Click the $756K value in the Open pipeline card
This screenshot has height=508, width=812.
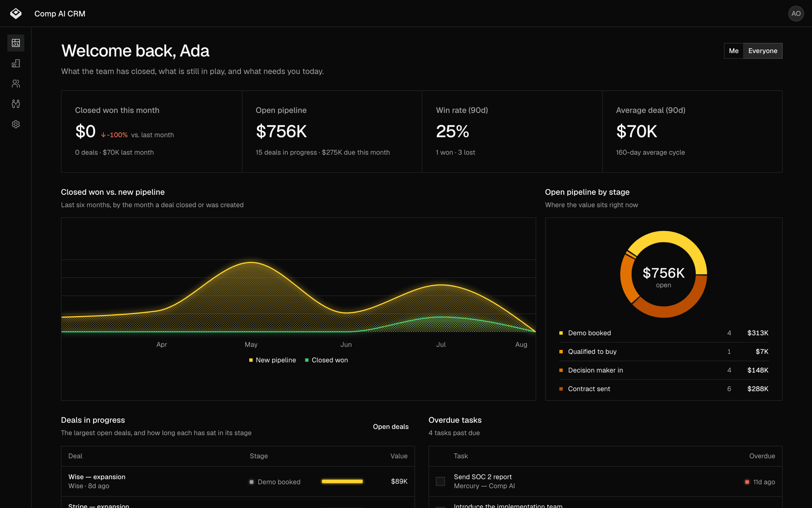tap(281, 131)
